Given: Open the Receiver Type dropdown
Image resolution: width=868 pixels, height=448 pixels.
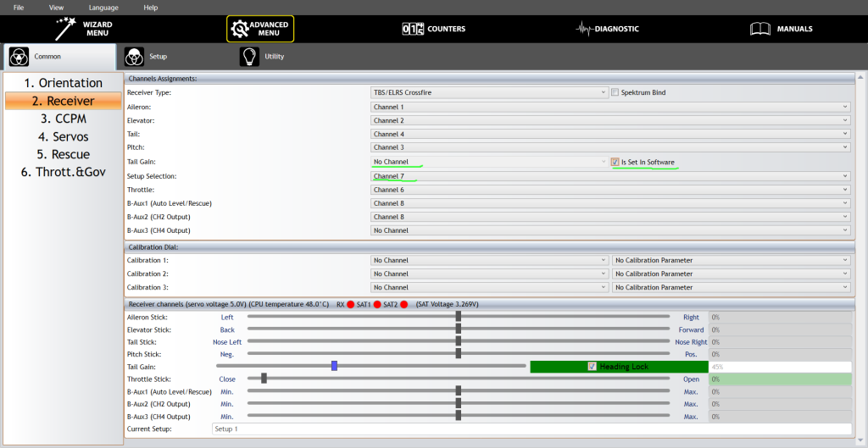Looking at the screenshot, I should pos(489,92).
